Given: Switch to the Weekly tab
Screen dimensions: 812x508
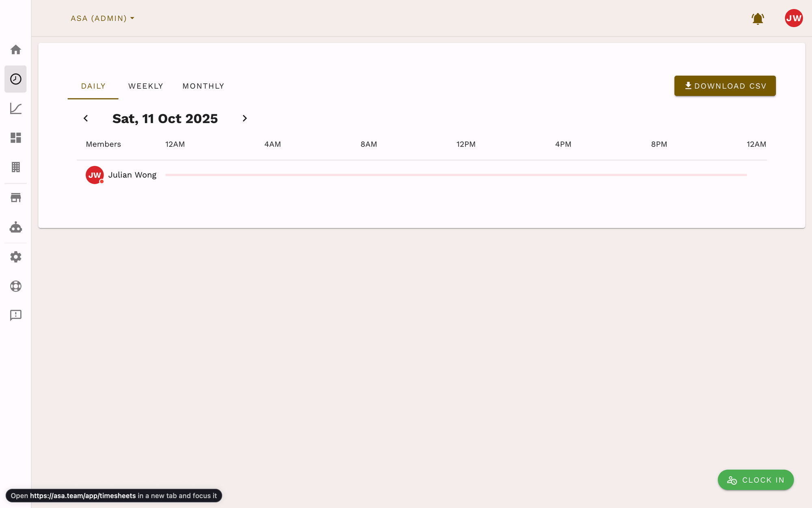Looking at the screenshot, I should click(x=146, y=86).
